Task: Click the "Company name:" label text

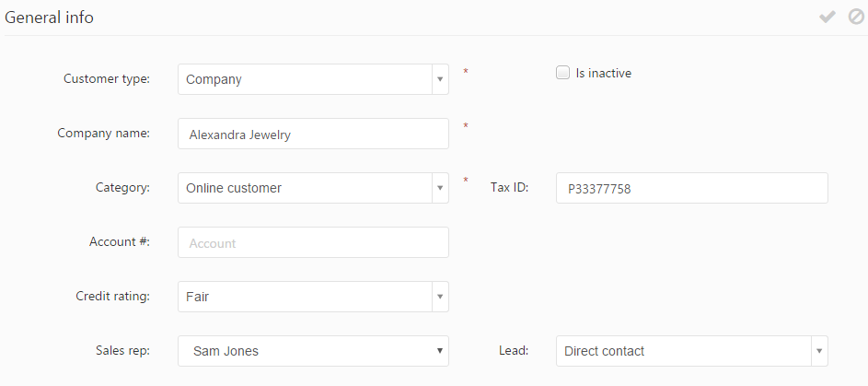Action: tap(103, 134)
